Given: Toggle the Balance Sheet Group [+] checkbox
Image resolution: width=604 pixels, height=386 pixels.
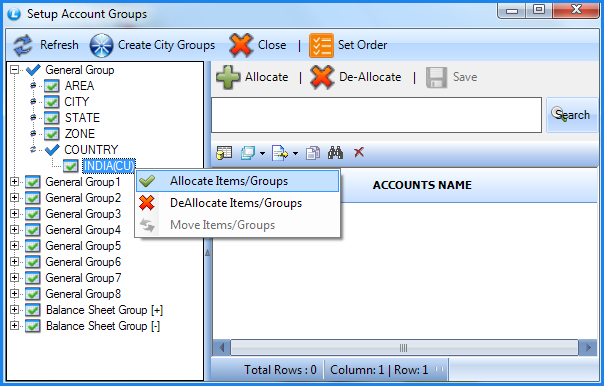Looking at the screenshot, I should click(33, 310).
